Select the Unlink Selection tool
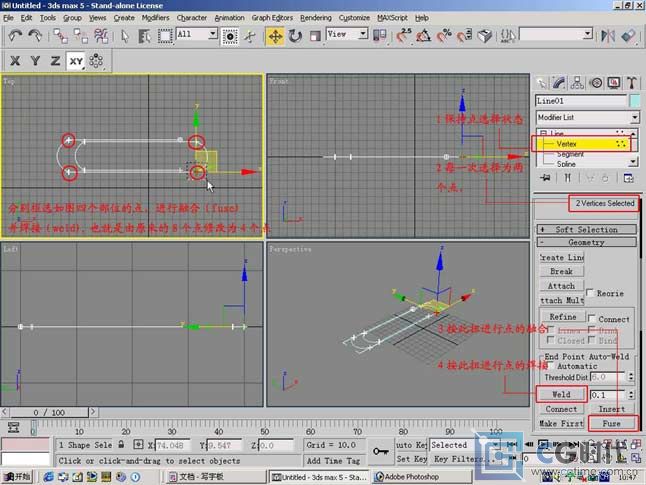Screen dimensions: 646x485 pyautogui.click(x=80, y=36)
